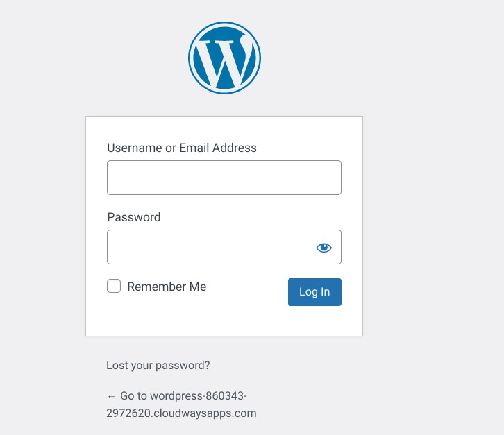Focus the Password text field

[x=208, y=247]
